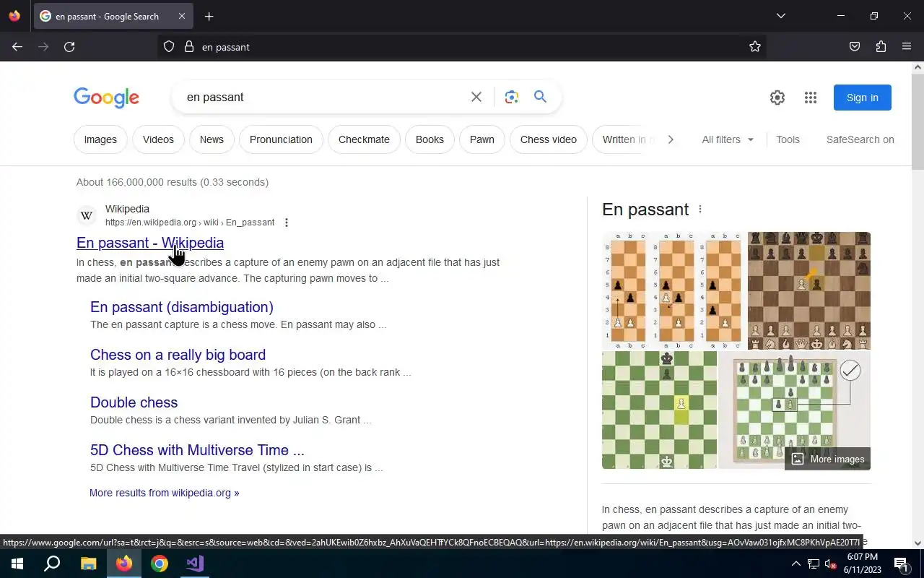Click the More images button

tap(827, 459)
